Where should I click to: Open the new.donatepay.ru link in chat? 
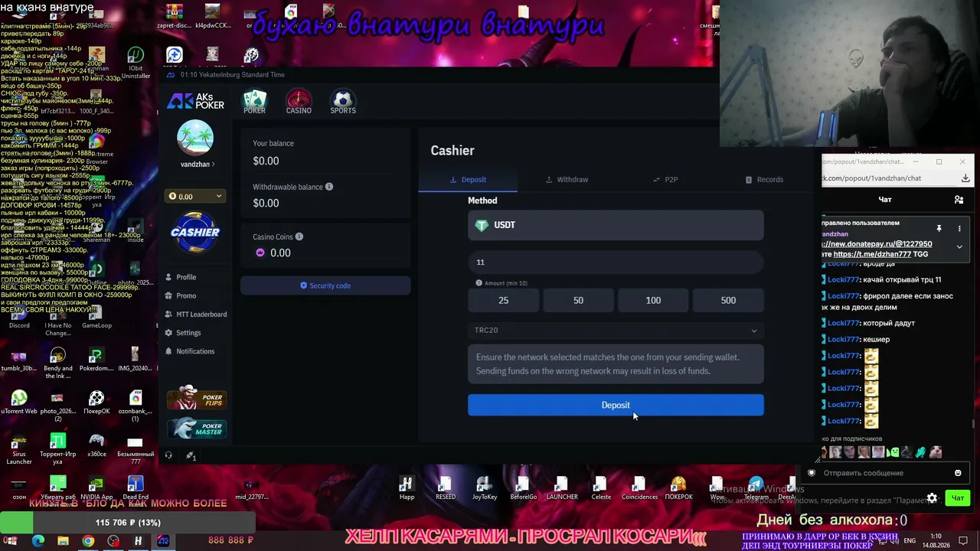(x=877, y=244)
